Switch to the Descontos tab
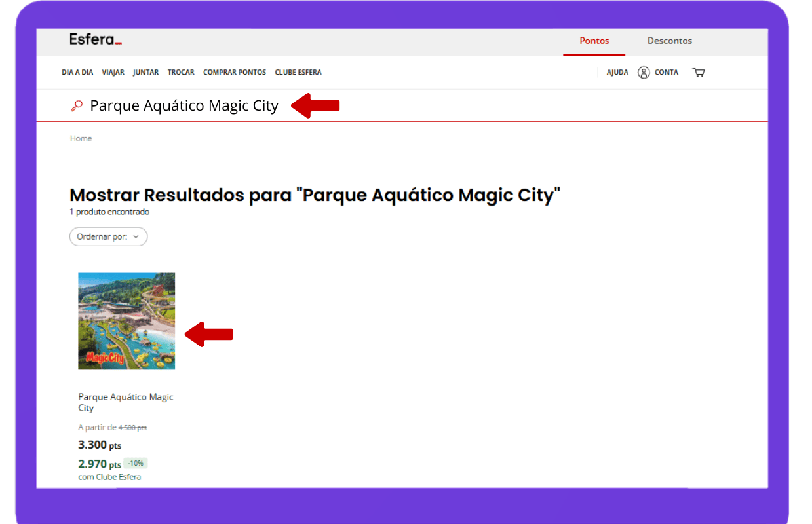The width and height of the screenshot is (812, 524). (x=669, y=41)
